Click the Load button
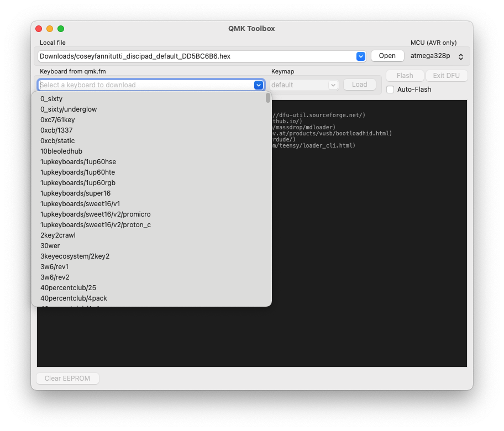The width and height of the screenshot is (504, 431). pos(359,85)
